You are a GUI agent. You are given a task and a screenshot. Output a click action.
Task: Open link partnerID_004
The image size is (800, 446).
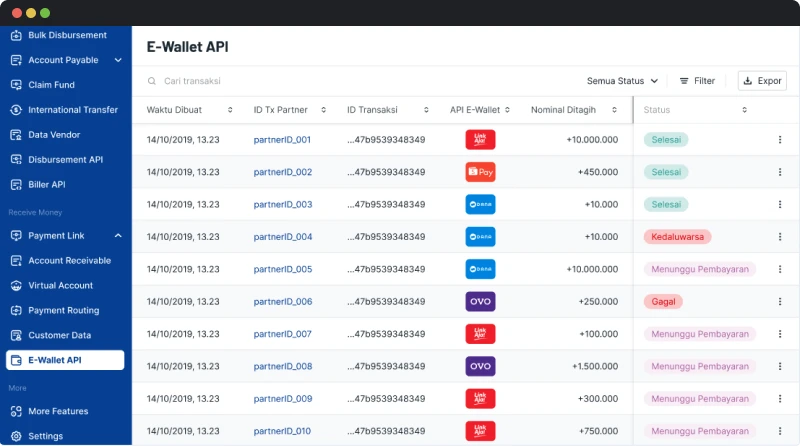(x=283, y=237)
